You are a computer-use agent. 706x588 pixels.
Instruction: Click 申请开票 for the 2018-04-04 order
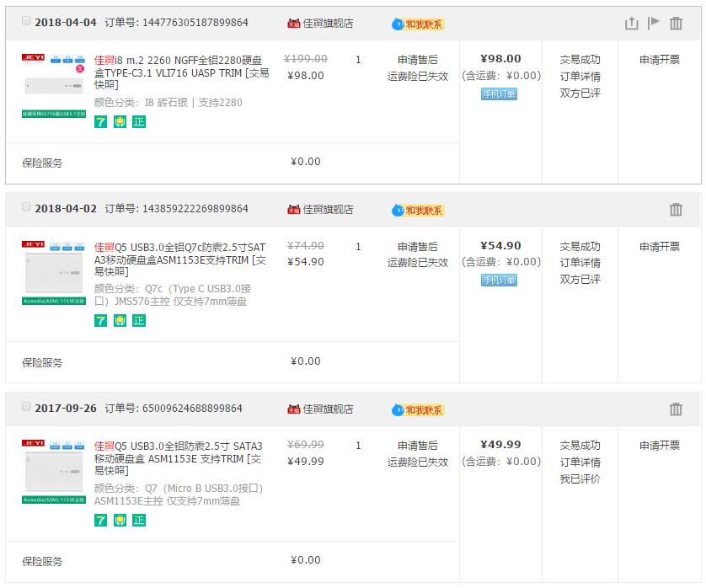(x=660, y=60)
